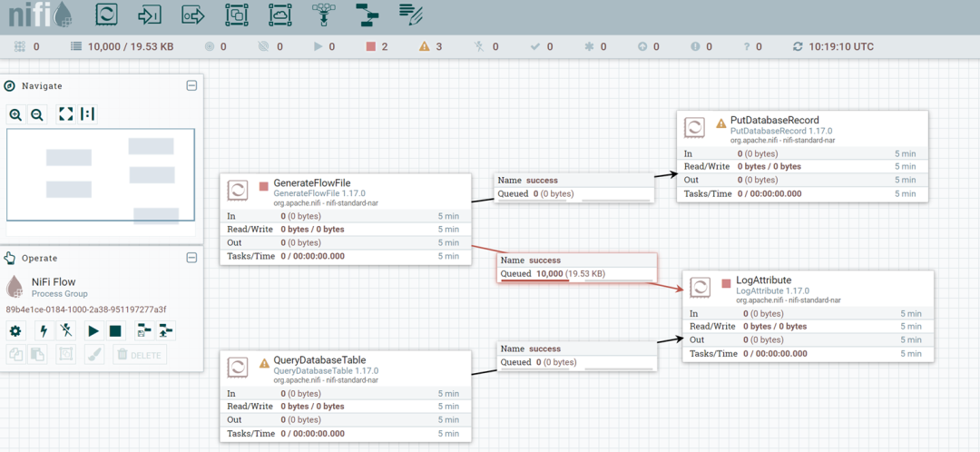Select success connection from QueryDatabaseTable

[577, 356]
